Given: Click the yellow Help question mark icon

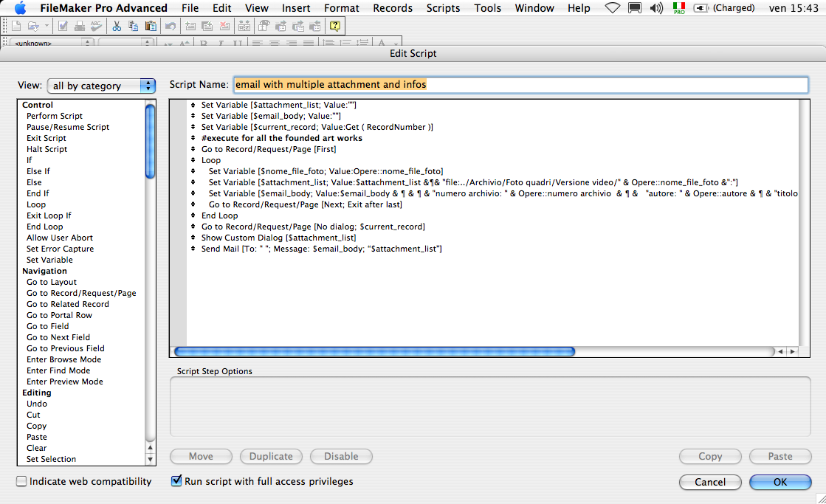Looking at the screenshot, I should [335, 26].
